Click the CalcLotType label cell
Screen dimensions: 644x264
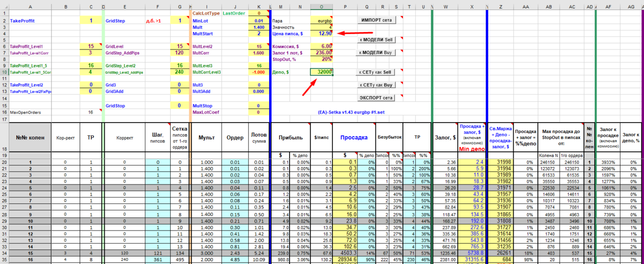[x=206, y=13]
